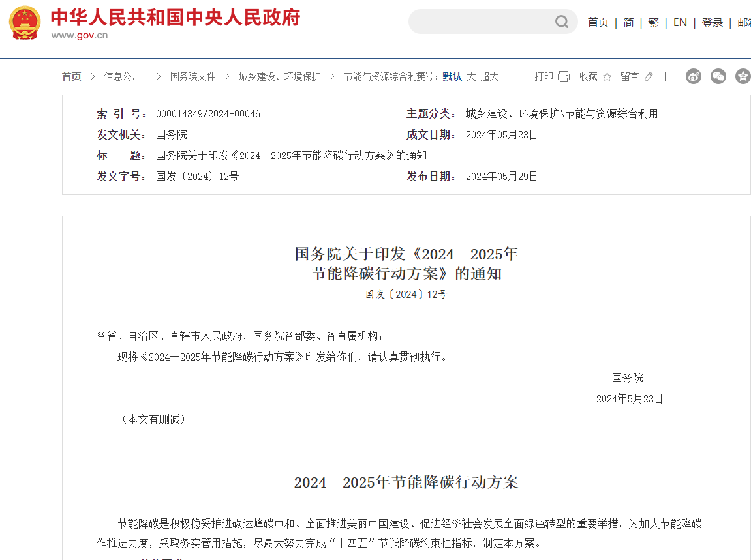
Task: Click the www.gov.cn site URL
Action: coord(80,35)
